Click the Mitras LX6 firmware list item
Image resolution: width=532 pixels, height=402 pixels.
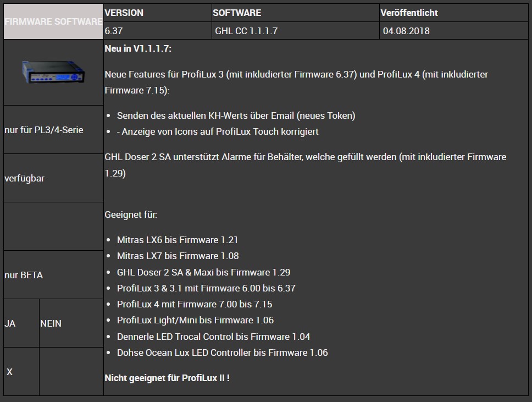pyautogui.click(x=177, y=240)
